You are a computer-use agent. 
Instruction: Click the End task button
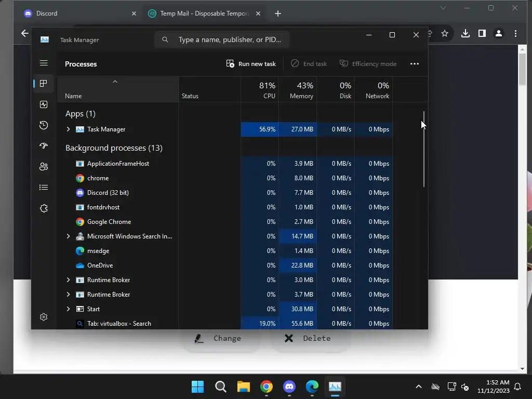309,64
